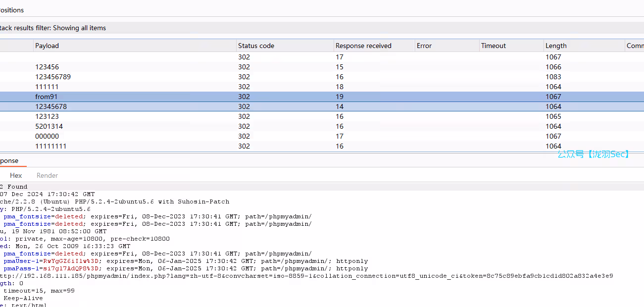644x307 pixels.
Task: Select the row with payload 123456
Action: pos(47,67)
